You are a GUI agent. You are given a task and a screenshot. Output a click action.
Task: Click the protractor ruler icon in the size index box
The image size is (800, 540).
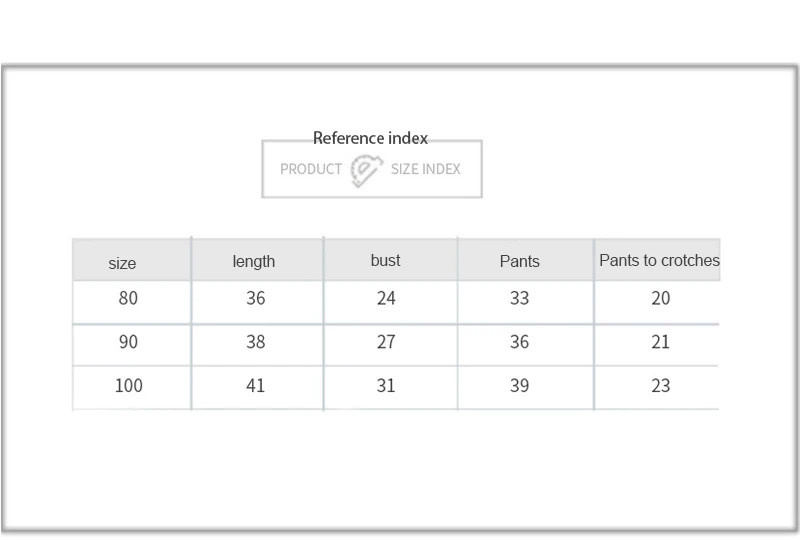point(366,170)
